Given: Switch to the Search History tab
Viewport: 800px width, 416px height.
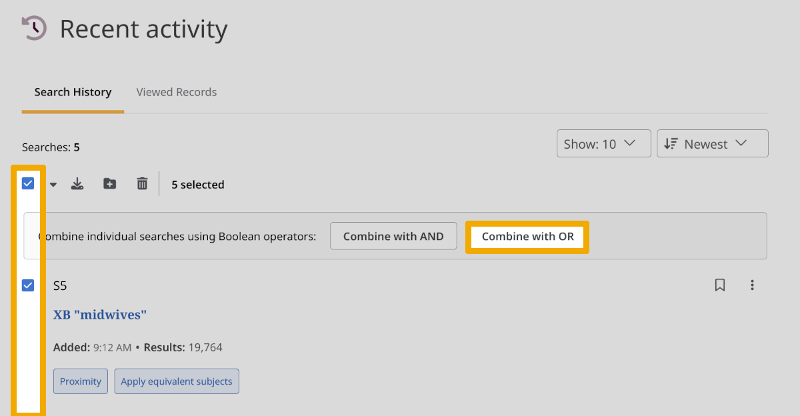Looking at the screenshot, I should pos(73,92).
